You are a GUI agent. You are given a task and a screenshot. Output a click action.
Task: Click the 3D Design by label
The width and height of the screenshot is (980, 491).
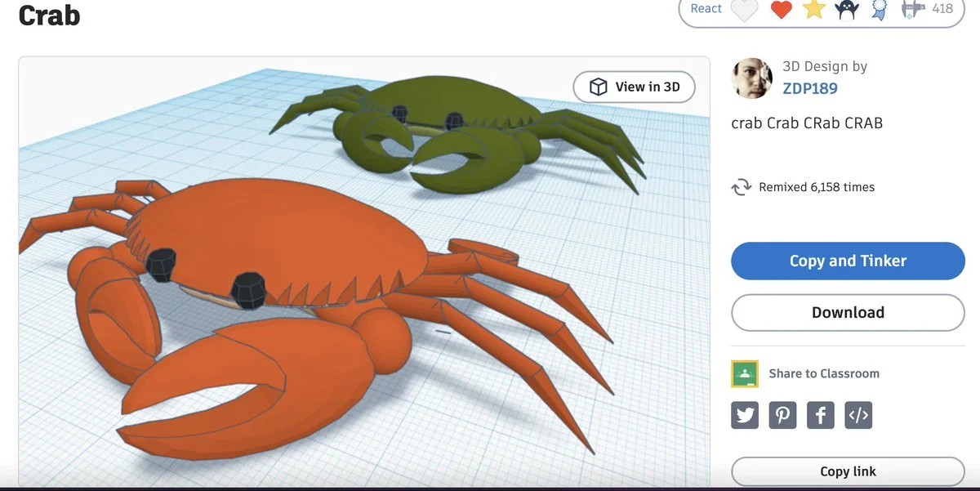(825, 67)
